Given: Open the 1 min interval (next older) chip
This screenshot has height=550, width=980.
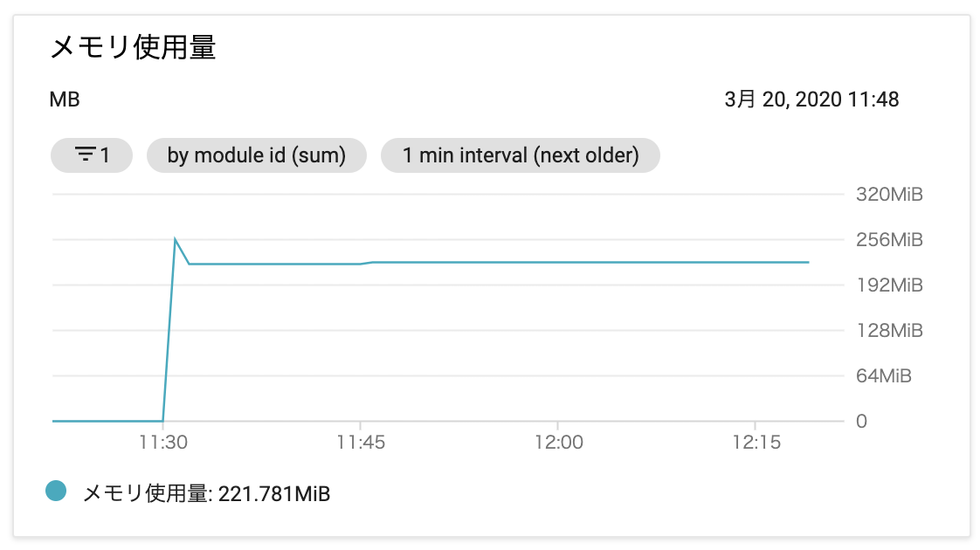Looking at the screenshot, I should click(x=520, y=155).
